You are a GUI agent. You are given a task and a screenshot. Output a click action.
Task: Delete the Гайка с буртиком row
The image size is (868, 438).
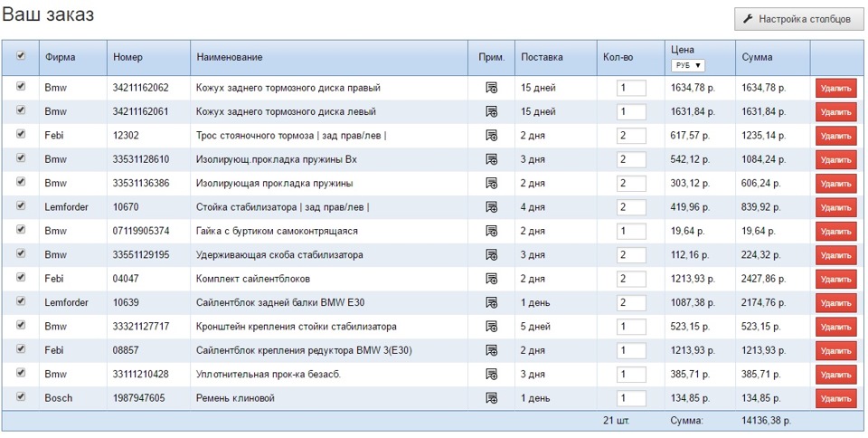pyautogui.click(x=835, y=232)
